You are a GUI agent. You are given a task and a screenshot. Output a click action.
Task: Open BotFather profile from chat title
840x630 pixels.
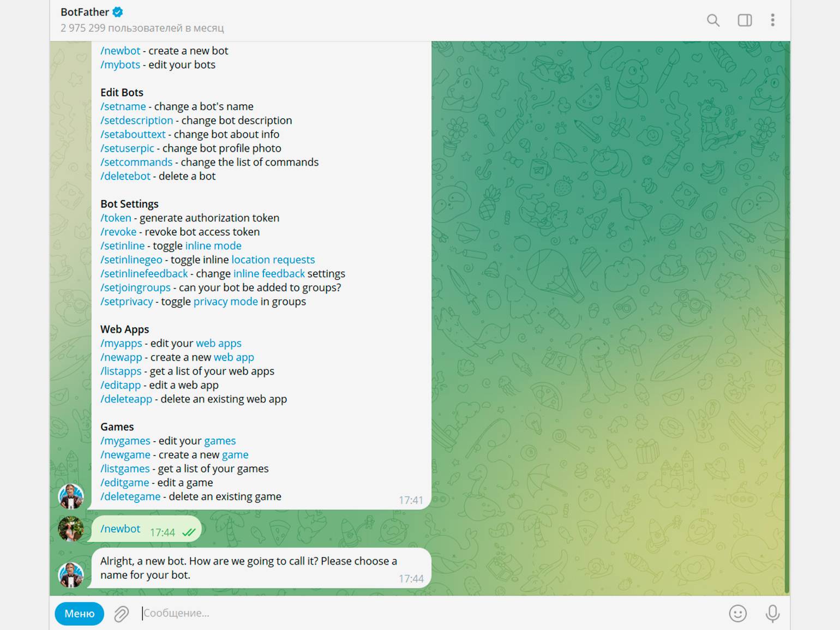(85, 12)
